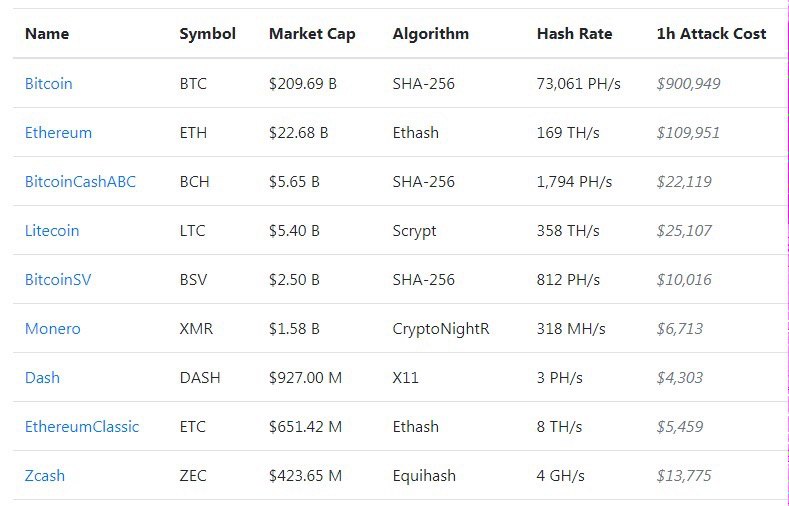
Task: Click Bitcoin's $900,949 attack cost
Action: [x=688, y=84]
